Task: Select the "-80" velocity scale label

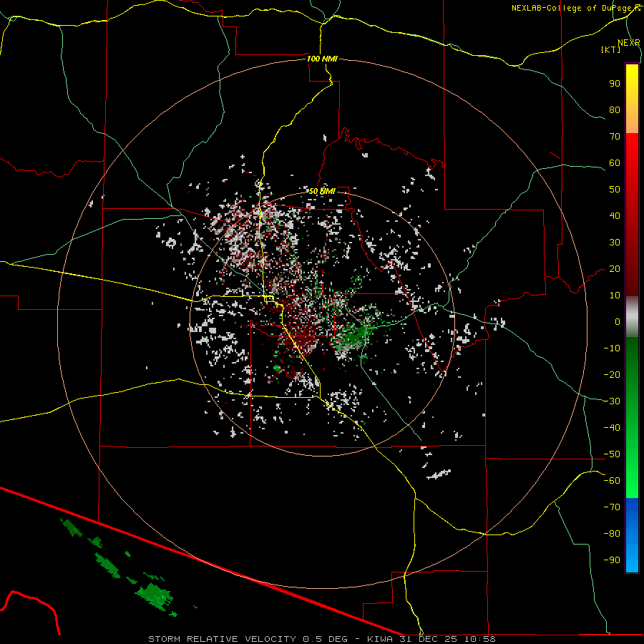Action: click(x=612, y=534)
